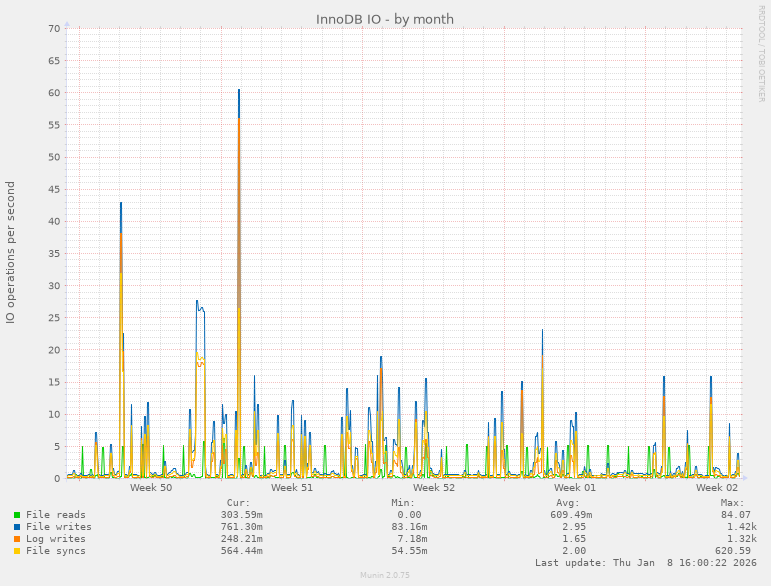This screenshot has height=586, width=771.
Task: Click Log writes maximum value 1.32k
Action: (x=741, y=539)
